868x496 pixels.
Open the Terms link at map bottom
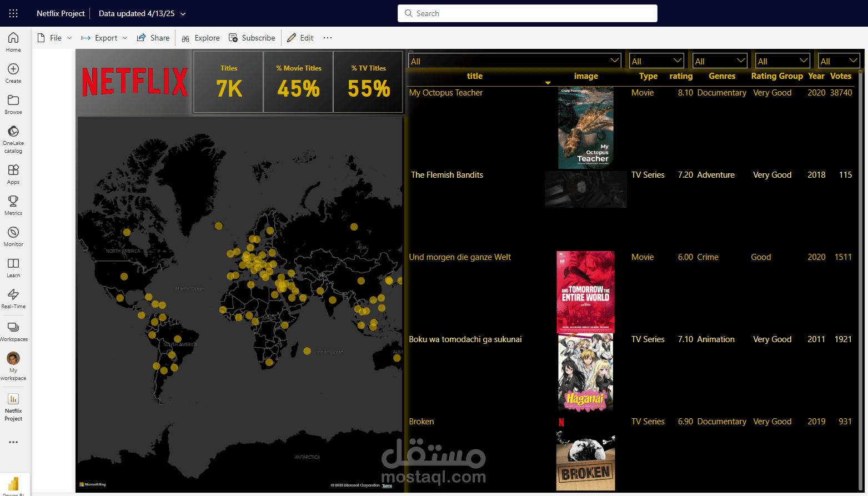tap(387, 485)
